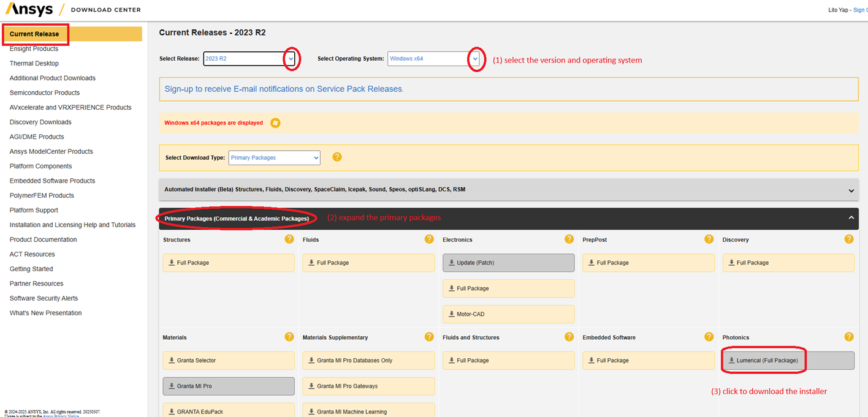The height and width of the screenshot is (417, 868).
Task: Click the Ansys logo
Action: 29,9
